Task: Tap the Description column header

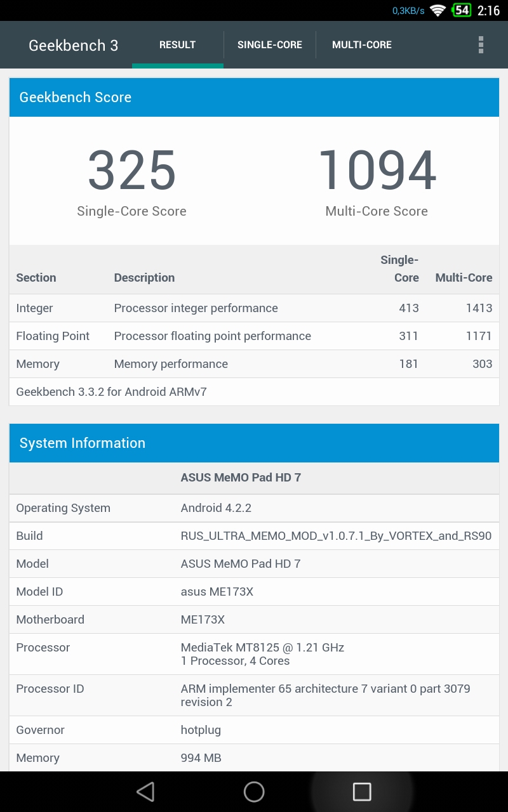Action: [144, 278]
